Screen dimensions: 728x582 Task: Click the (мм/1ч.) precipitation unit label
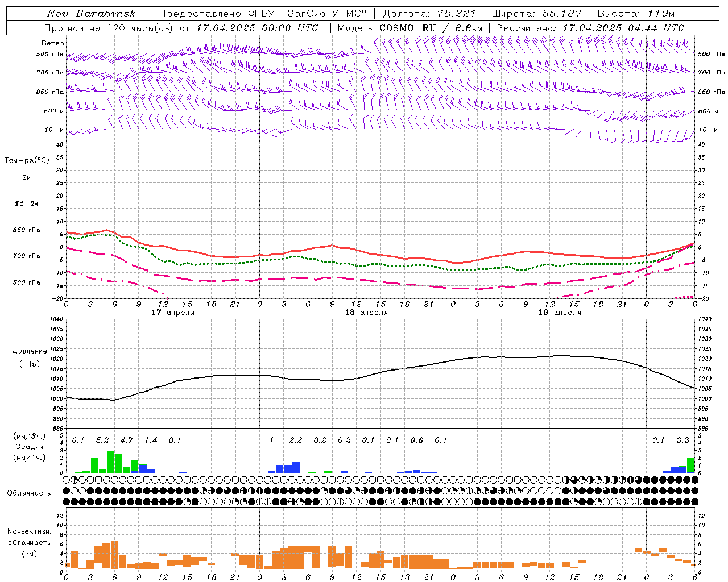30,458
